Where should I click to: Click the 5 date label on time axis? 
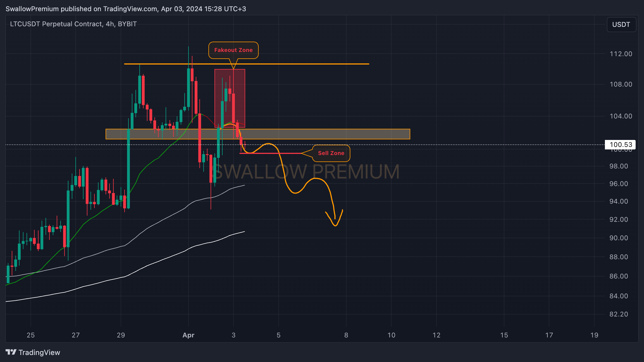tap(278, 335)
